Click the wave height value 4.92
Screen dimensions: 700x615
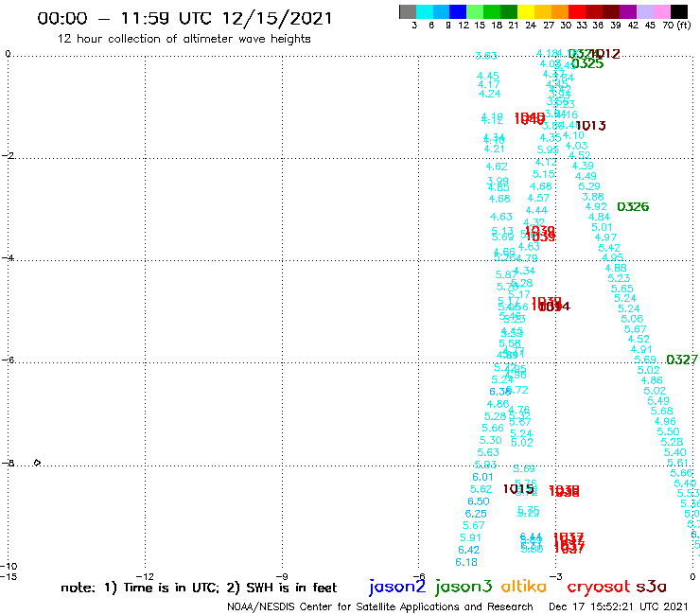point(597,207)
